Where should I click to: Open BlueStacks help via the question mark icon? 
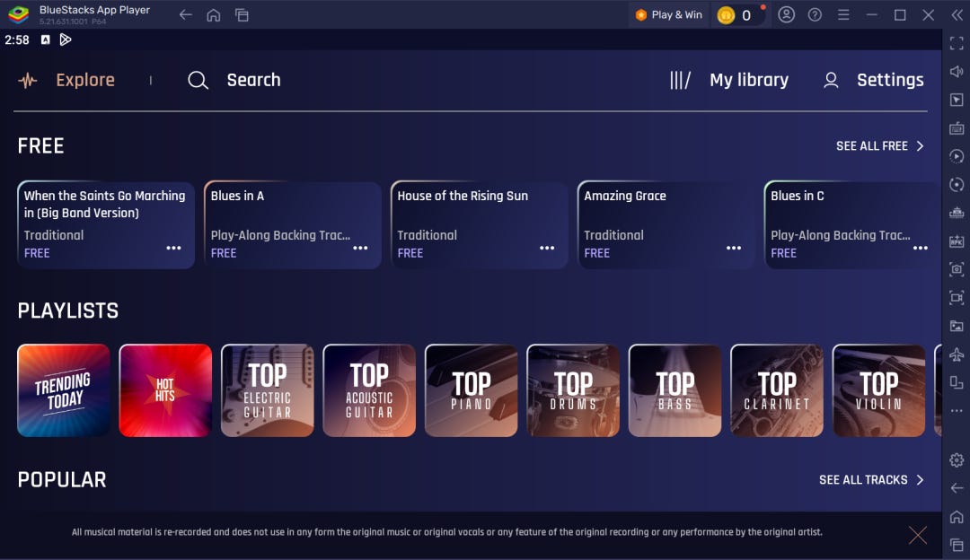point(814,15)
